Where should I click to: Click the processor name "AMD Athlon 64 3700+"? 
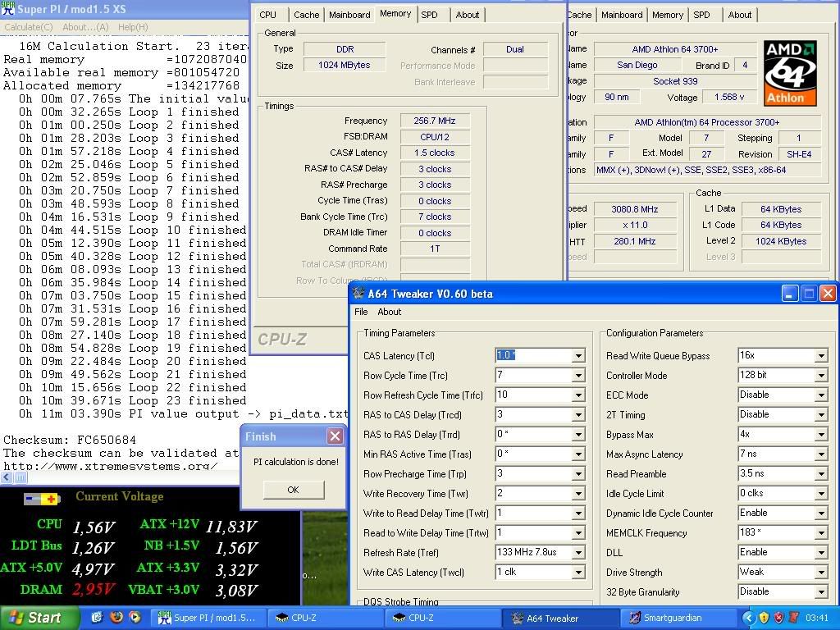point(675,49)
